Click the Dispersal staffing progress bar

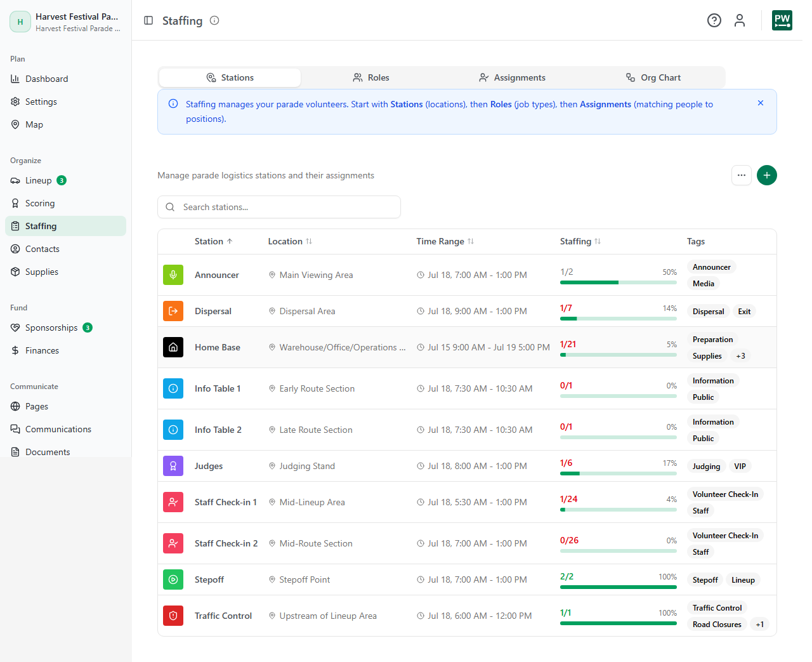point(619,319)
